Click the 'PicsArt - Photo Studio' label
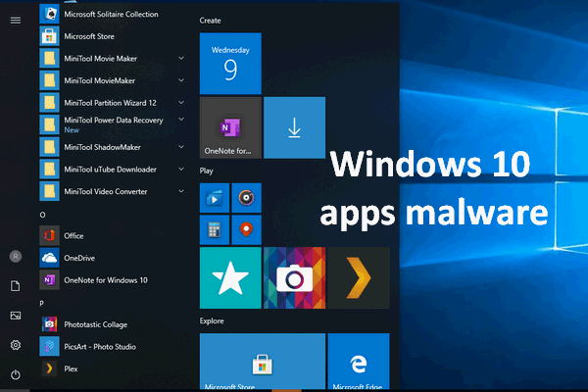The width and height of the screenshot is (588, 392). point(100,347)
